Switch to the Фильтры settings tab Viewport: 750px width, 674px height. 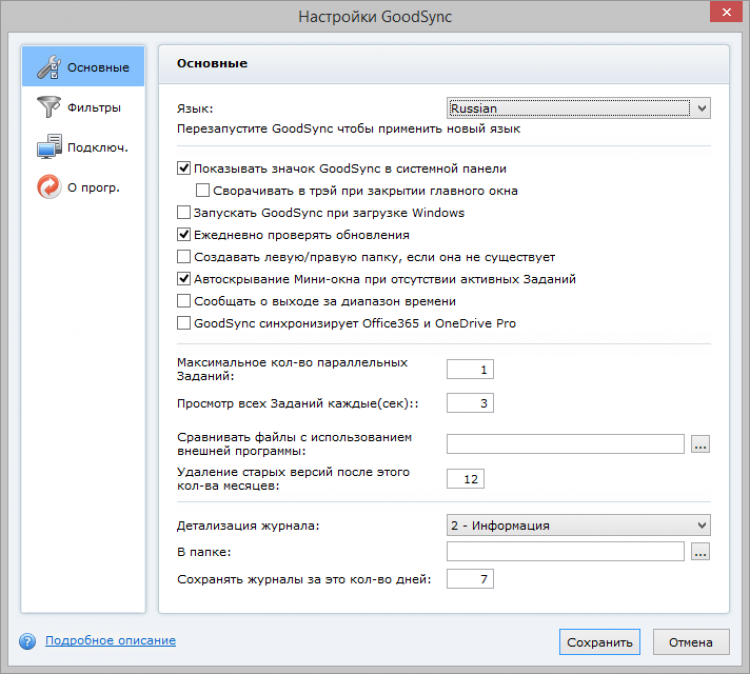pyautogui.click(x=94, y=107)
